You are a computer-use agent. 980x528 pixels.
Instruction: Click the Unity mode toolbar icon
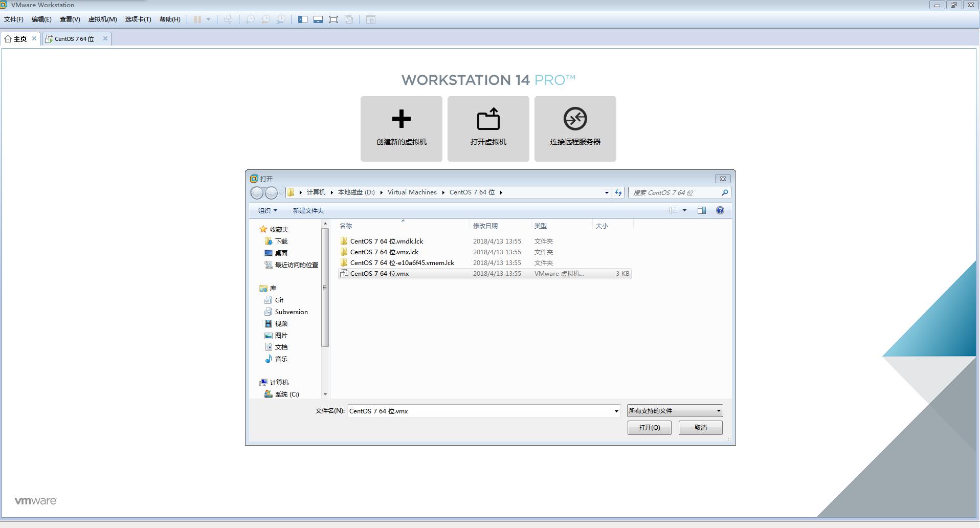click(349, 19)
